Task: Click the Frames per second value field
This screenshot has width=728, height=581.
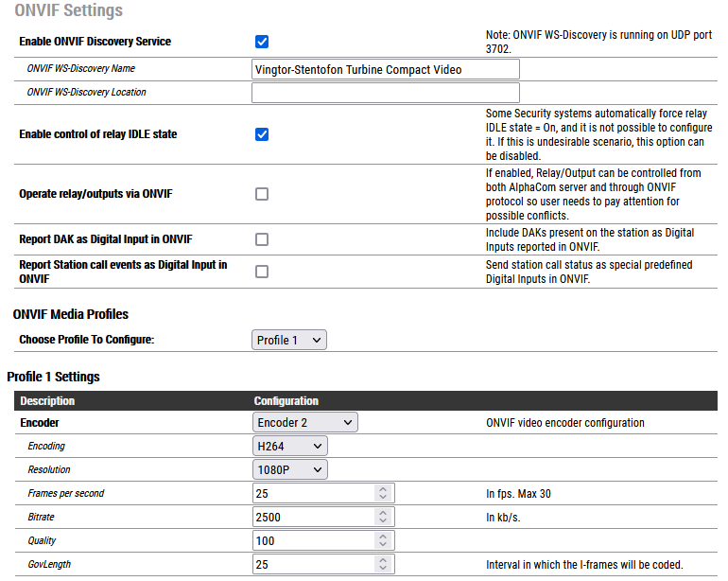Action: tap(312, 494)
